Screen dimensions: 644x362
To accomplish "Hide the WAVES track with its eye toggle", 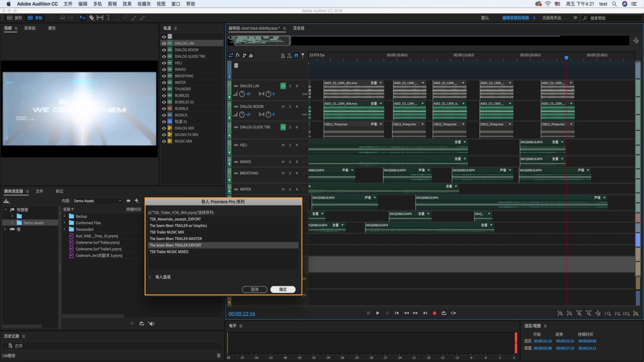I will (164, 69).
